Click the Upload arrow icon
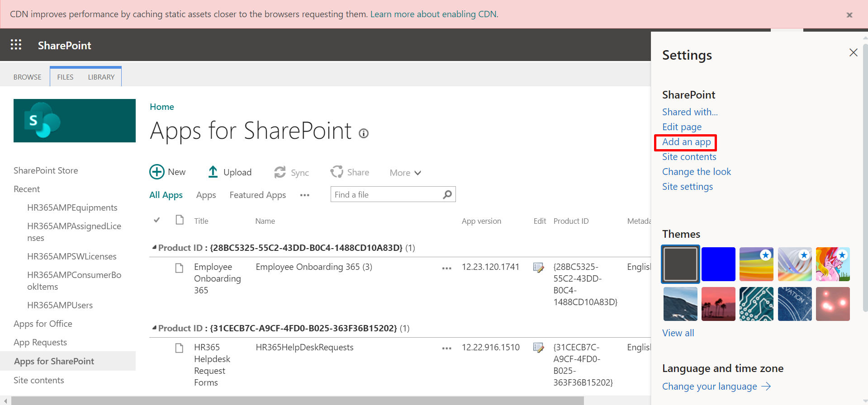868x405 pixels. pos(213,172)
